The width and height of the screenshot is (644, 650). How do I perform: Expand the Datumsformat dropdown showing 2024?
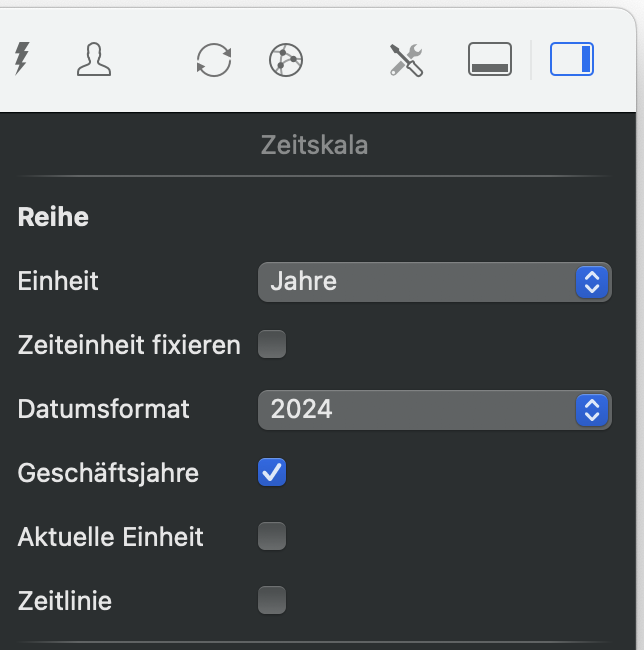pos(434,409)
